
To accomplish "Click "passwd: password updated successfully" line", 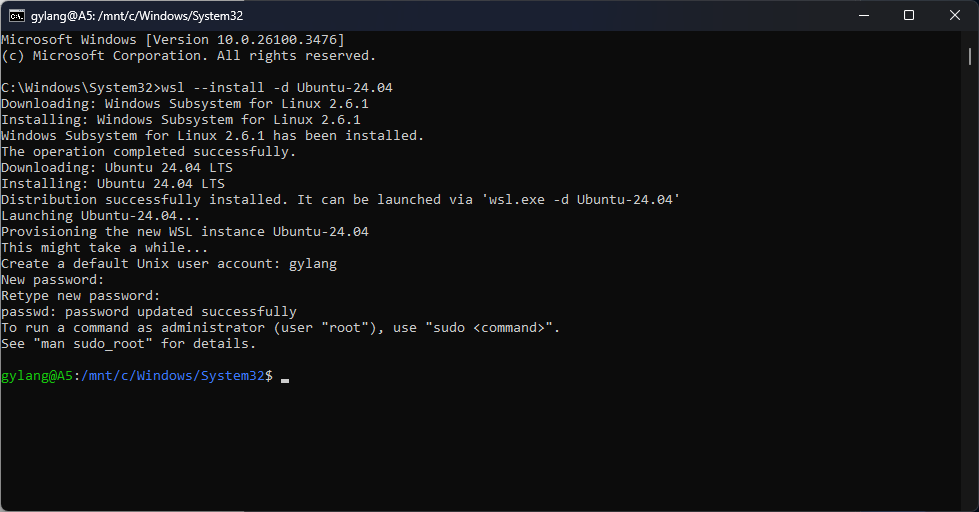I will click(148, 312).
